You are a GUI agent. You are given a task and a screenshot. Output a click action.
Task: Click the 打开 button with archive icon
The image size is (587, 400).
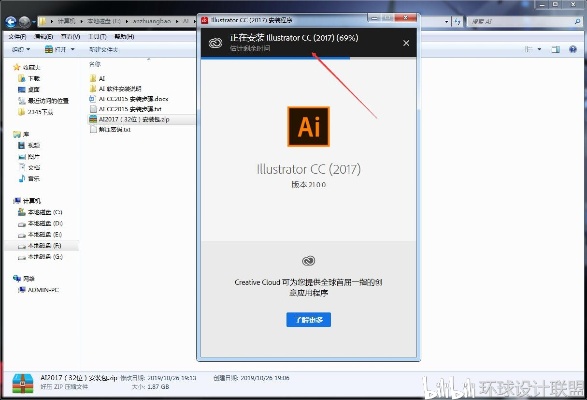[55, 49]
